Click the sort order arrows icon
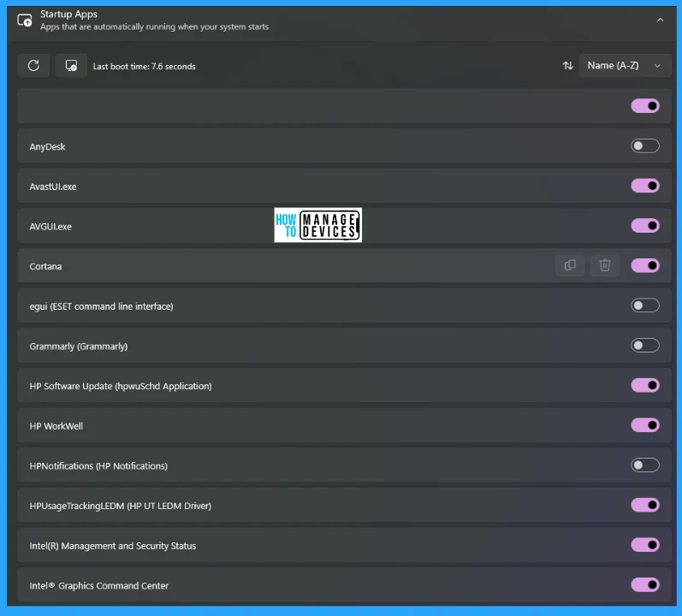This screenshot has width=682, height=616. [567, 66]
